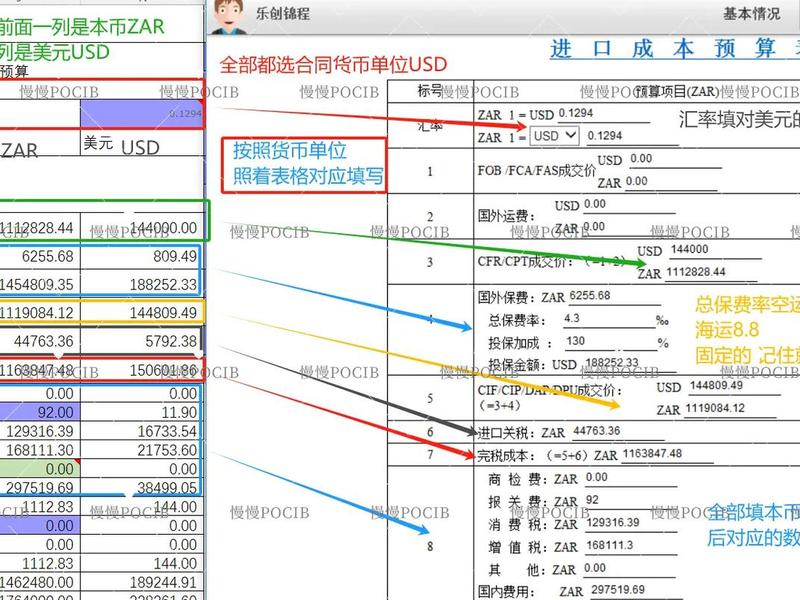
Task: Open the 基本情况 tab
Action: click(x=752, y=14)
